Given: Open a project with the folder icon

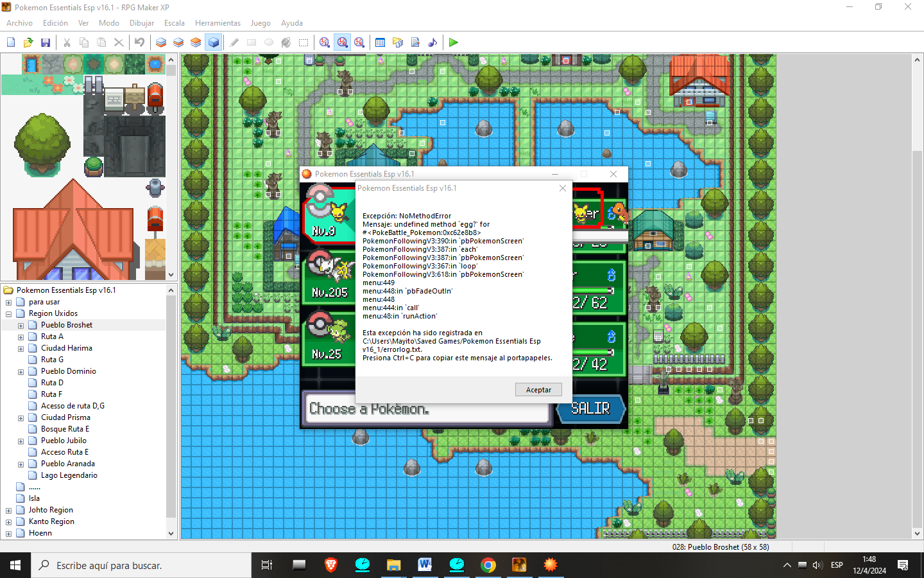Looking at the screenshot, I should click(28, 42).
